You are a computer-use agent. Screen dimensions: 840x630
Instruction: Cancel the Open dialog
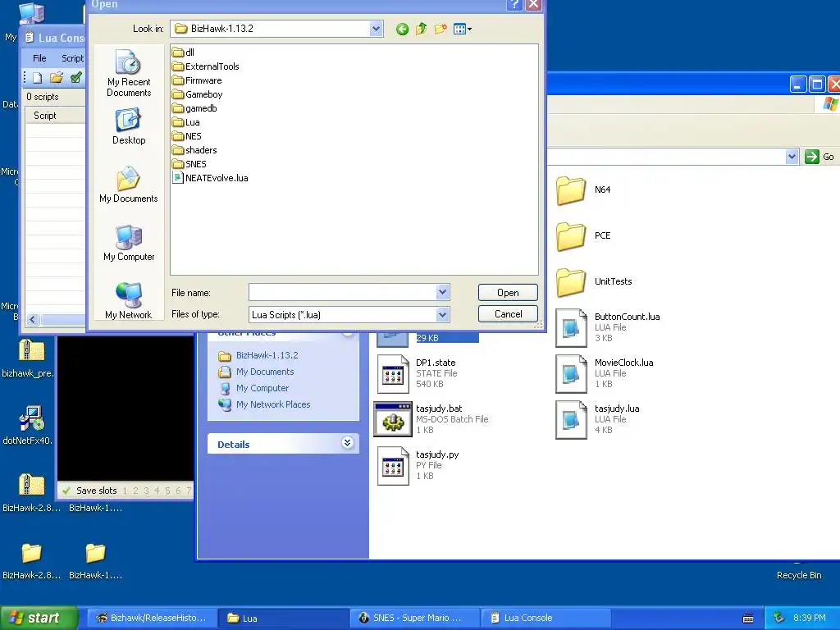508,314
